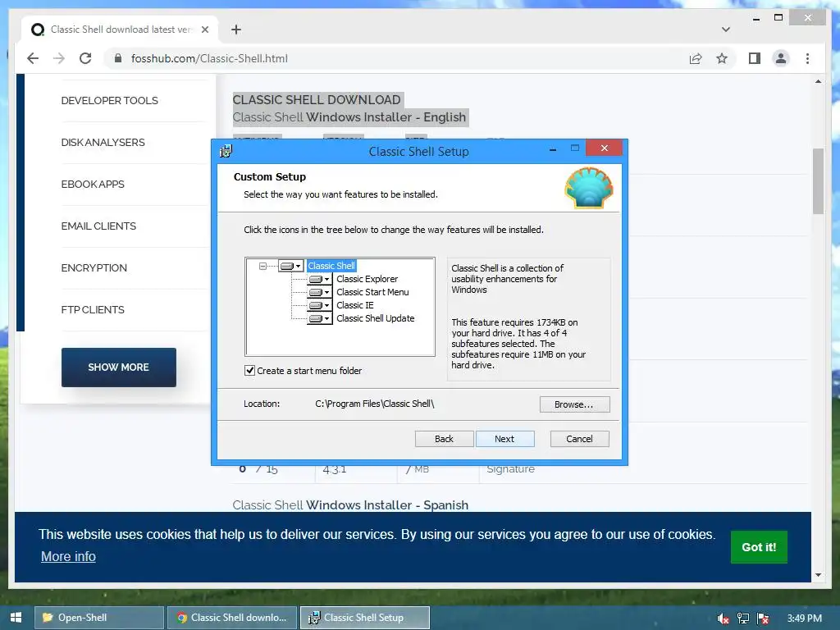This screenshot has height=630, width=840.
Task: Open the Windows Start button
Action: (x=16, y=618)
